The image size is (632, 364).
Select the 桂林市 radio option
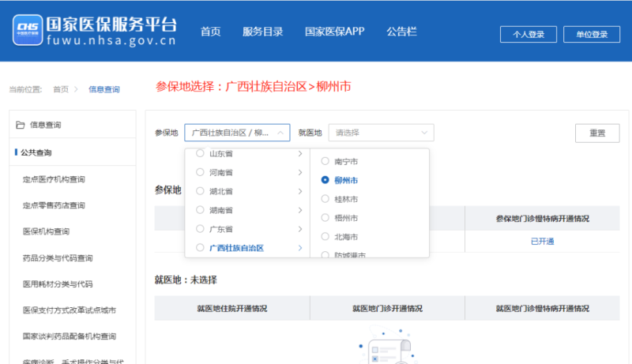(325, 199)
